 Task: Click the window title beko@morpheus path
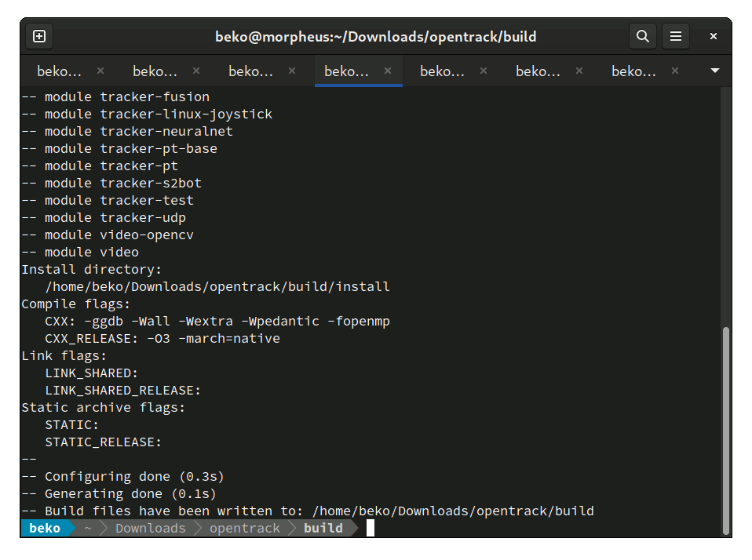tap(375, 37)
